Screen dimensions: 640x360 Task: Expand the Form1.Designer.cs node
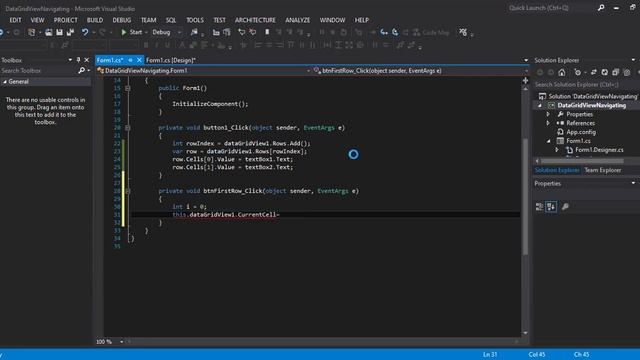(x=557, y=150)
